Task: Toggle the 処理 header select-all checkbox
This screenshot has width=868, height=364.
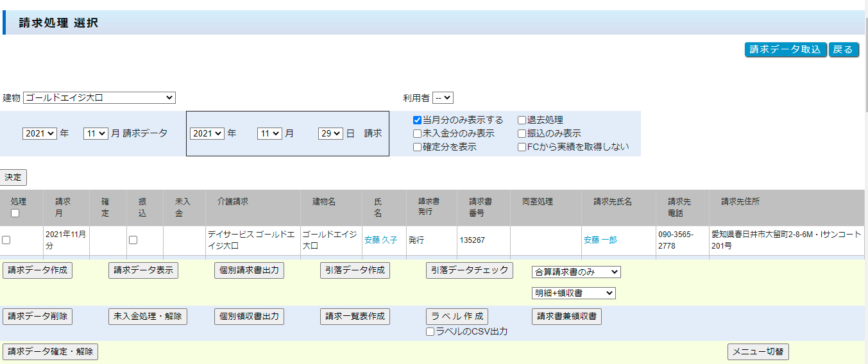Action: pos(14,213)
